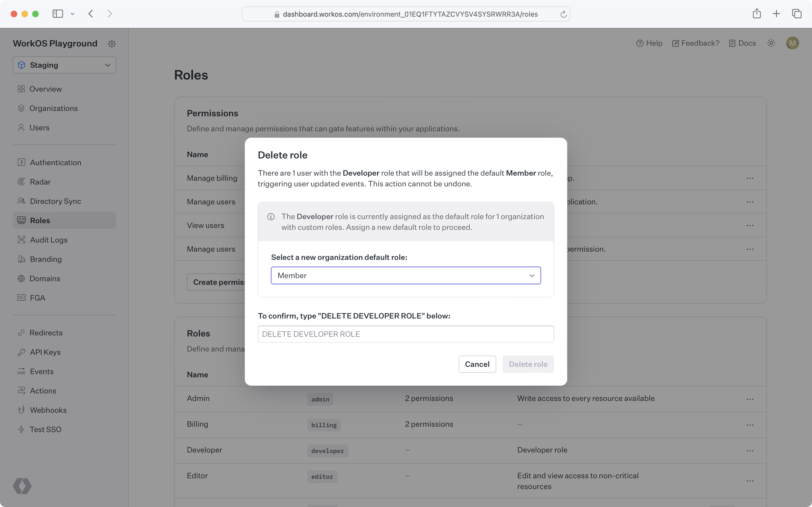The height and width of the screenshot is (507, 812).
Task: Open the workspace settings gear icon
Action: coord(112,44)
